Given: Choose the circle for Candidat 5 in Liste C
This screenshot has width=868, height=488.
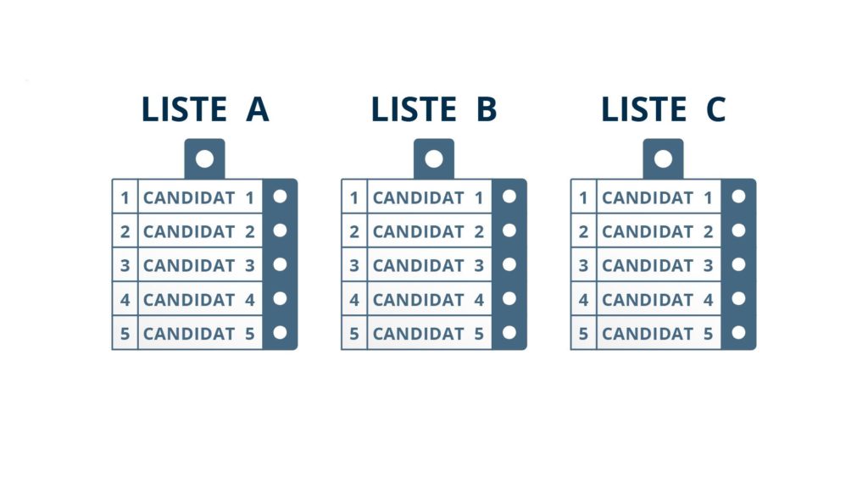Looking at the screenshot, I should point(738,332).
